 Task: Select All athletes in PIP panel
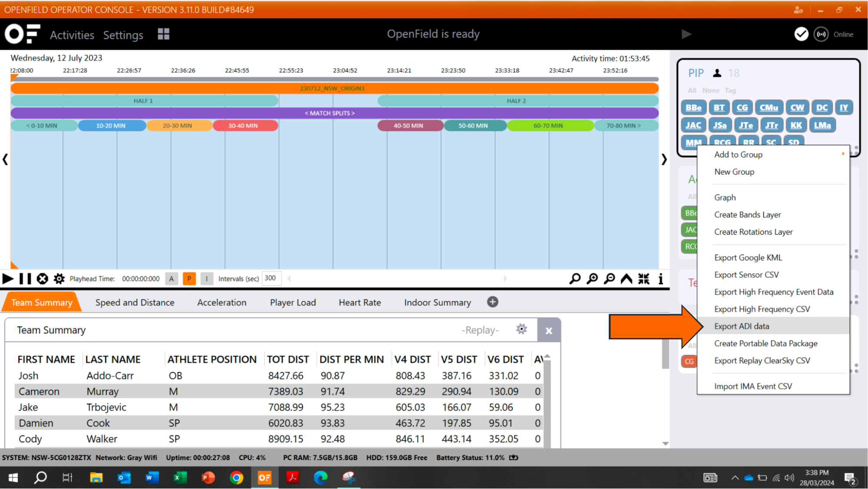coord(692,90)
